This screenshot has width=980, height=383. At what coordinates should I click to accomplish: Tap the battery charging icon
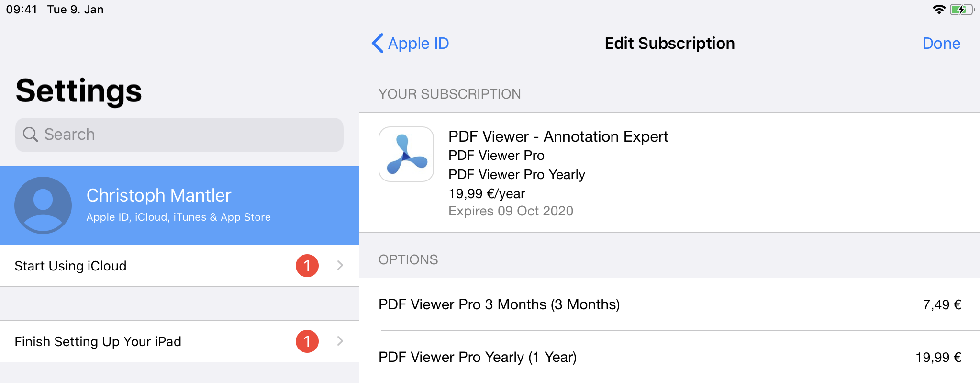click(961, 10)
